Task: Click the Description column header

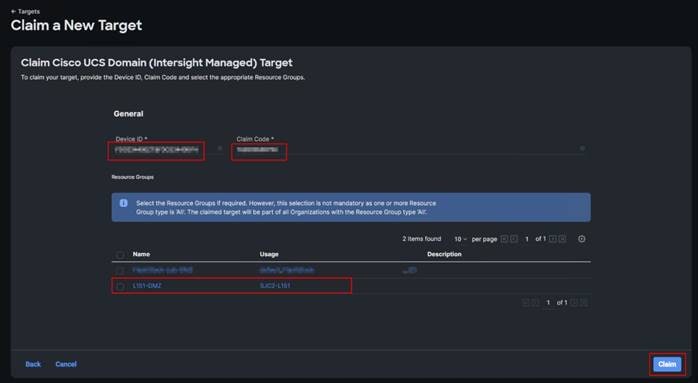Action: pyautogui.click(x=444, y=254)
